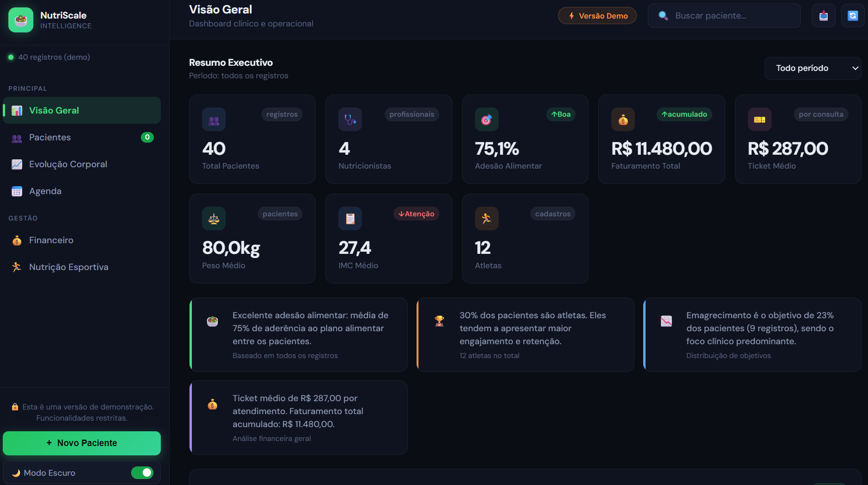
Task: Open the Agenda page
Action: 82,191
